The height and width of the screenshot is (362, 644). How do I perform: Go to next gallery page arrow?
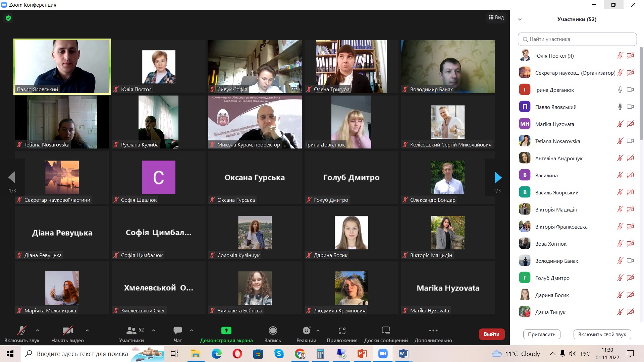(x=498, y=177)
